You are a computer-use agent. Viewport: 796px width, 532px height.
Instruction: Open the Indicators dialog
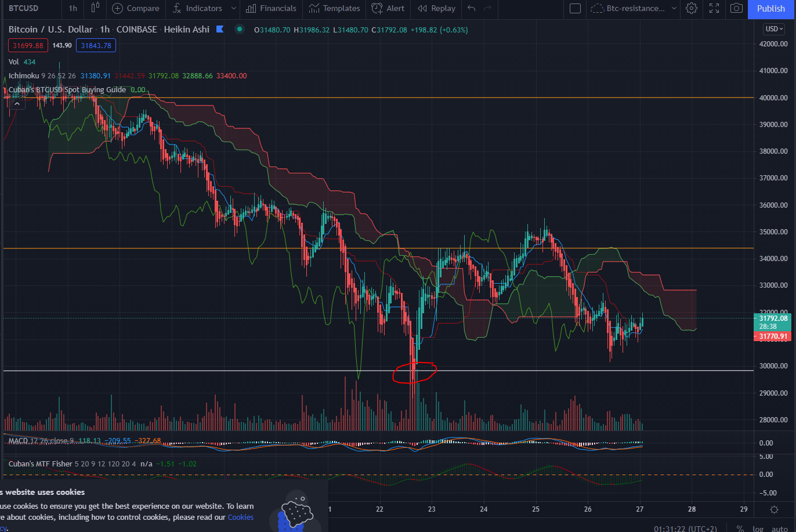coord(197,8)
